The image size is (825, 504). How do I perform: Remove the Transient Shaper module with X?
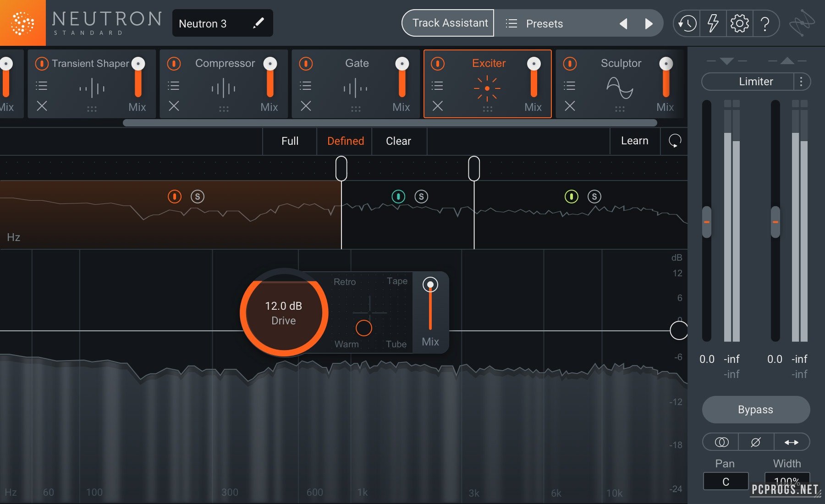point(42,106)
